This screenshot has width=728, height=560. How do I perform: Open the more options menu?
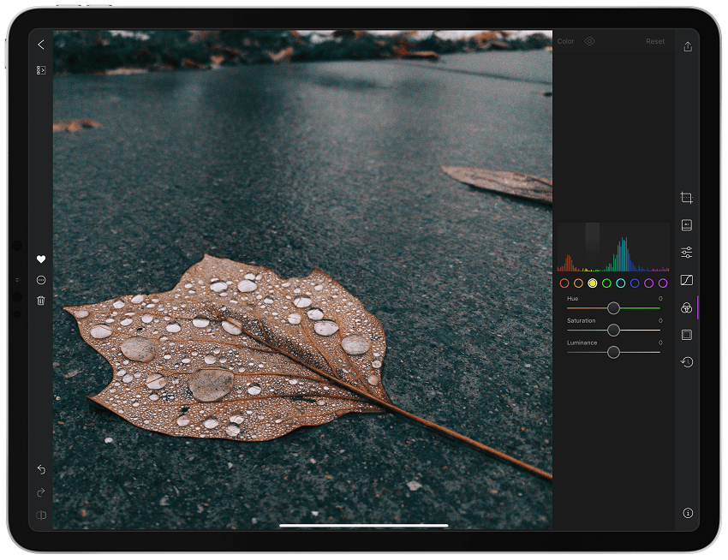click(40, 280)
